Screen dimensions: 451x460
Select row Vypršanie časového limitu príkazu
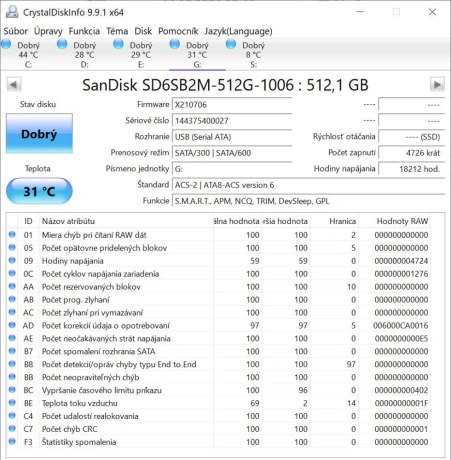[219, 390]
